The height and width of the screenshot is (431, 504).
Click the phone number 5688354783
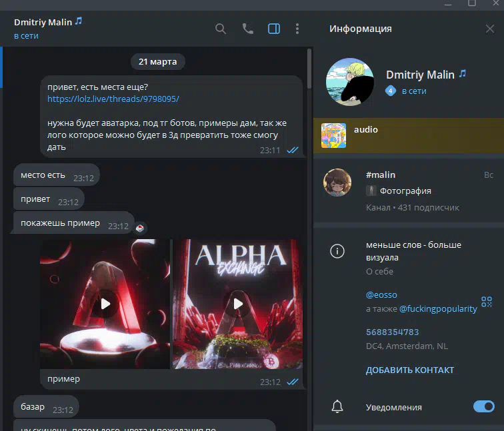(393, 332)
